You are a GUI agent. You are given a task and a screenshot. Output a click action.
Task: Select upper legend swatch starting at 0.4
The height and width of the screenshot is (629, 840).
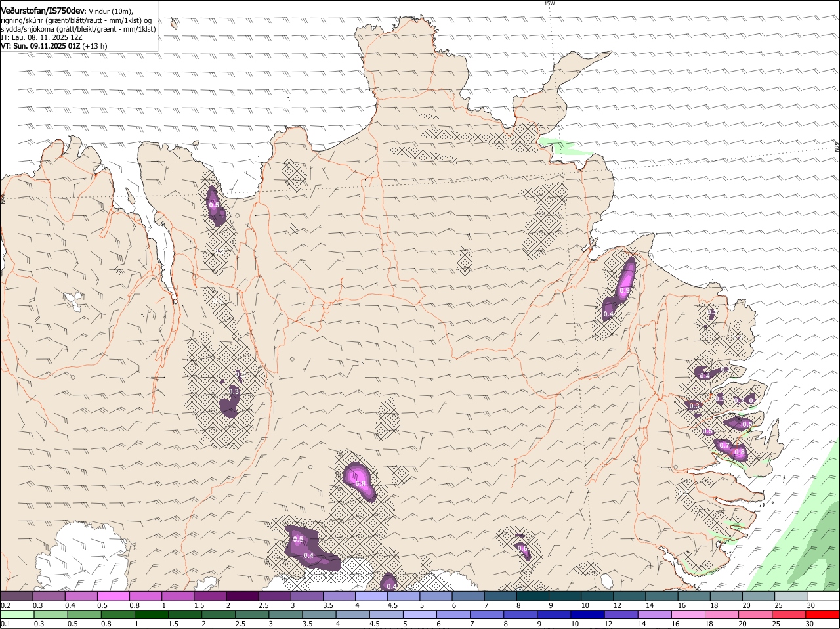[81, 596]
